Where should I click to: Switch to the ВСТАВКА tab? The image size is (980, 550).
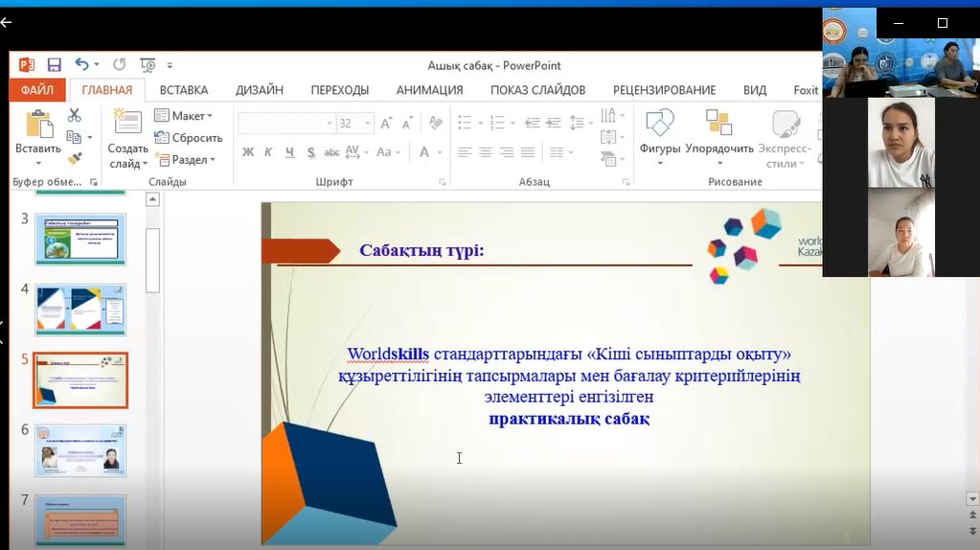click(x=184, y=90)
